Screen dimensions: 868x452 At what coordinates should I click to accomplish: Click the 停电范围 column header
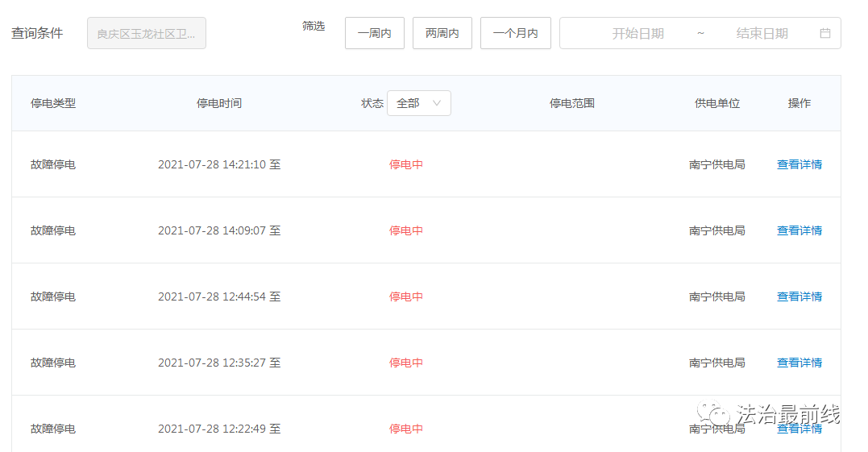tap(571, 103)
